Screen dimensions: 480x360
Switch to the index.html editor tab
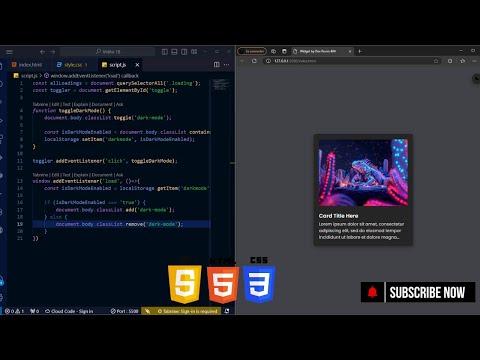[x=27, y=65]
